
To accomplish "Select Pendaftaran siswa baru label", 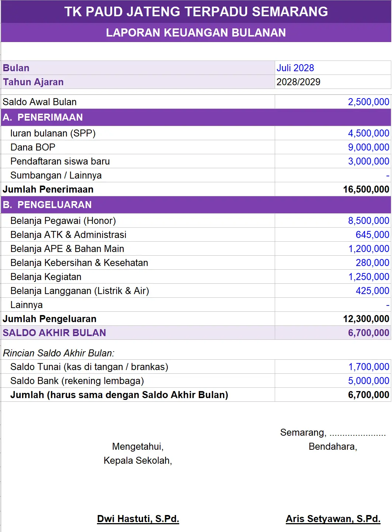I will [x=60, y=161].
